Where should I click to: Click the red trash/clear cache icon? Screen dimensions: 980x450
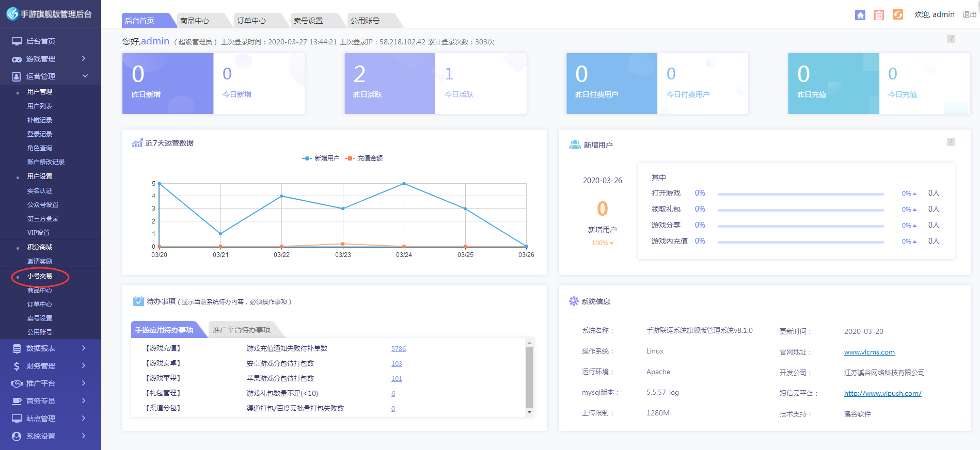(879, 15)
